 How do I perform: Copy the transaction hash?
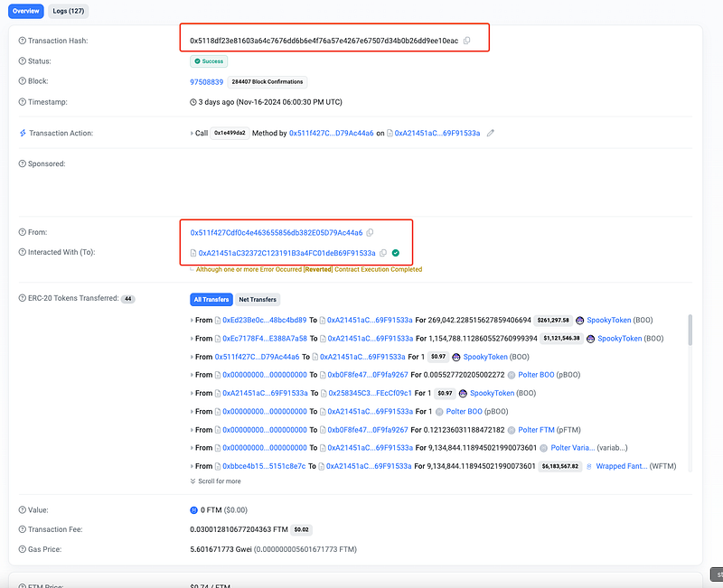[467, 41]
